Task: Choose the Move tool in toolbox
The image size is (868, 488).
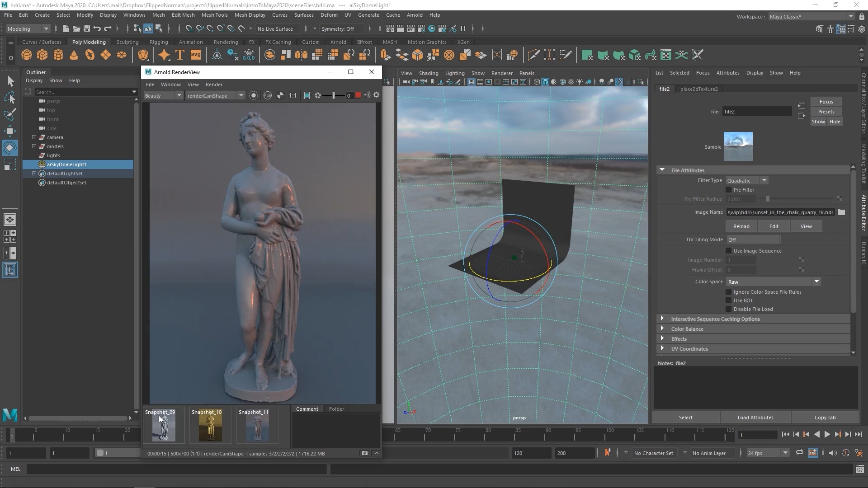Action: click(10, 131)
